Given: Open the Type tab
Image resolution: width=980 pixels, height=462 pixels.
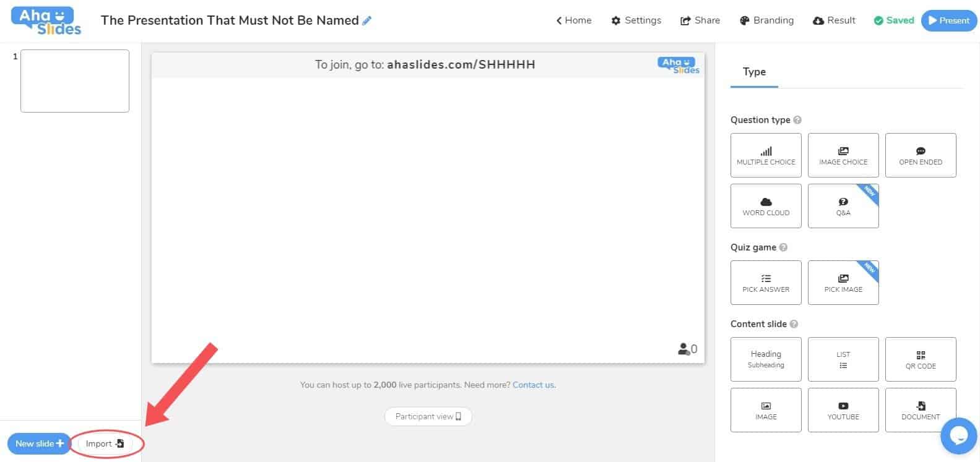Looking at the screenshot, I should click(754, 72).
